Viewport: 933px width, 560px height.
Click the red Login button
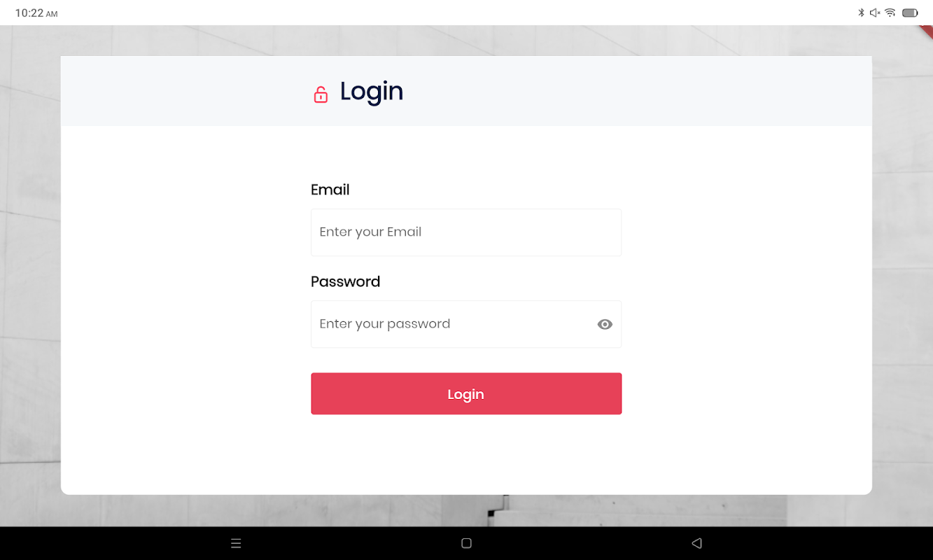466,393
